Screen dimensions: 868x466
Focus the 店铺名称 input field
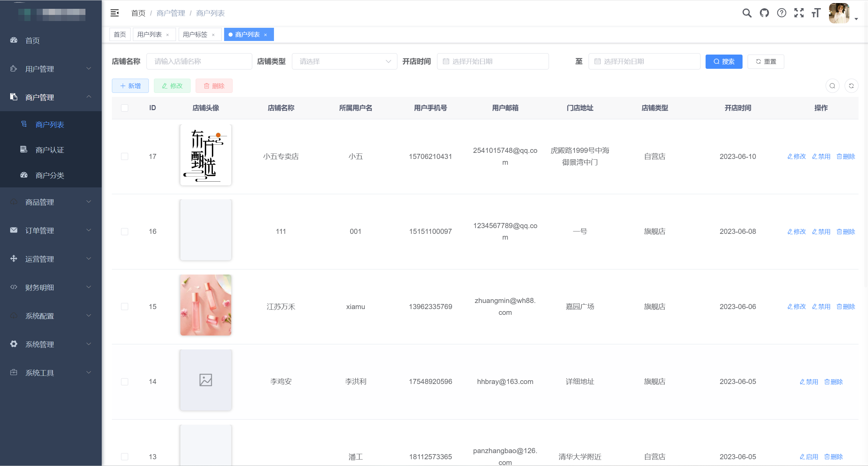click(x=199, y=61)
